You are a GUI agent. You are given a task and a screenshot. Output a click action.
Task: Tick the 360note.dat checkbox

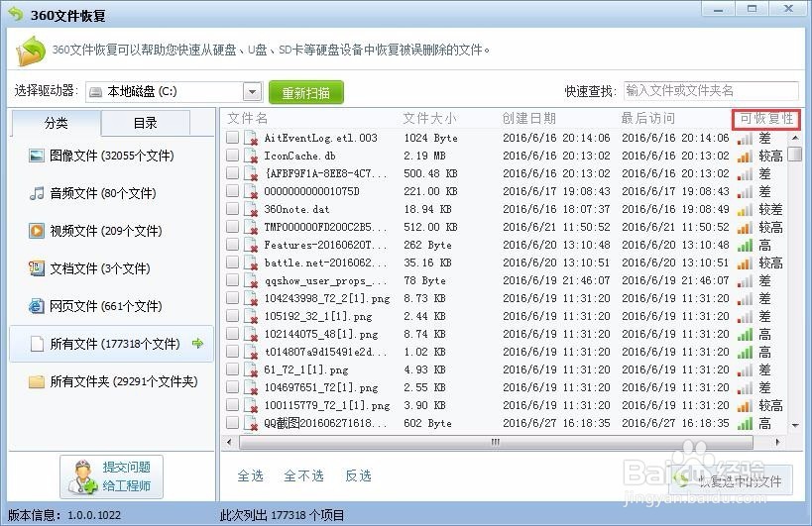(233, 208)
